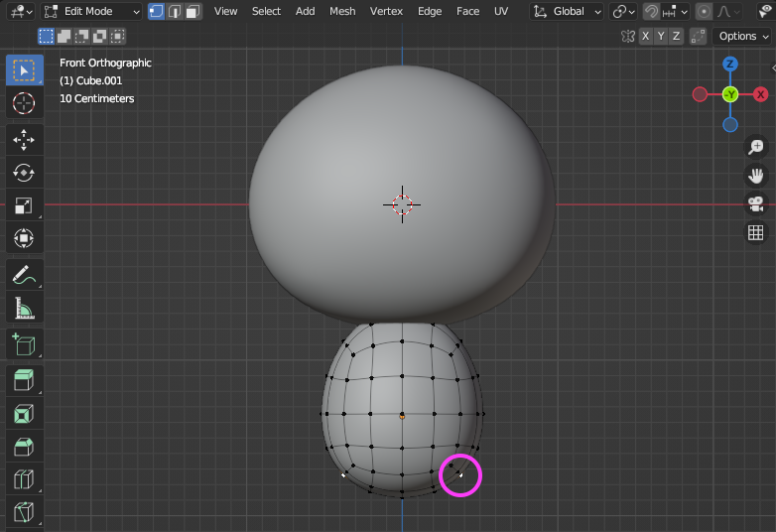
Task: Expand Global transform orientation dropdown
Action: [567, 11]
